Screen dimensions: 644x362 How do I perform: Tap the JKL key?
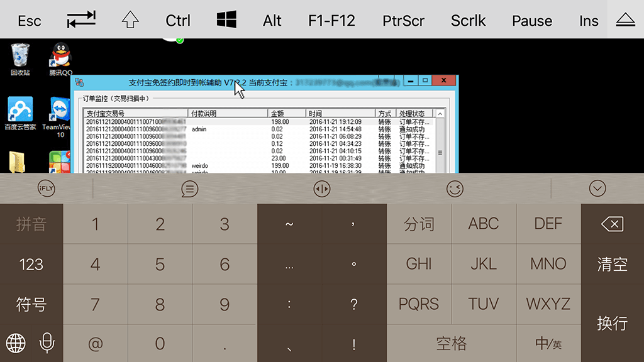[x=484, y=265]
